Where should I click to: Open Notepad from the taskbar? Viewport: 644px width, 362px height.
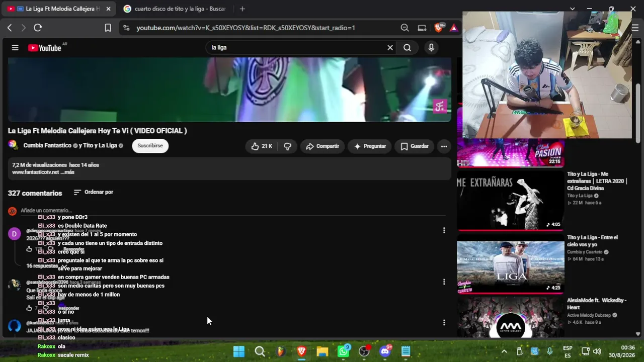(x=406, y=351)
